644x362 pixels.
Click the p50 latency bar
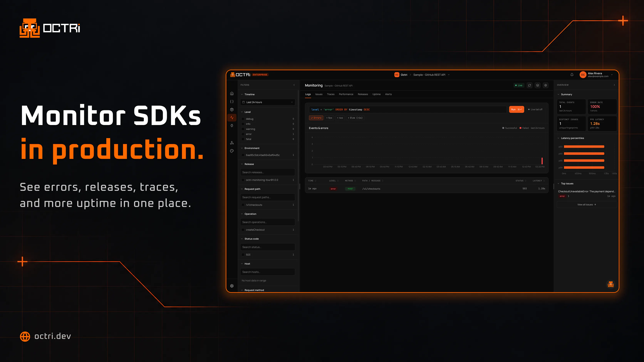click(584, 147)
